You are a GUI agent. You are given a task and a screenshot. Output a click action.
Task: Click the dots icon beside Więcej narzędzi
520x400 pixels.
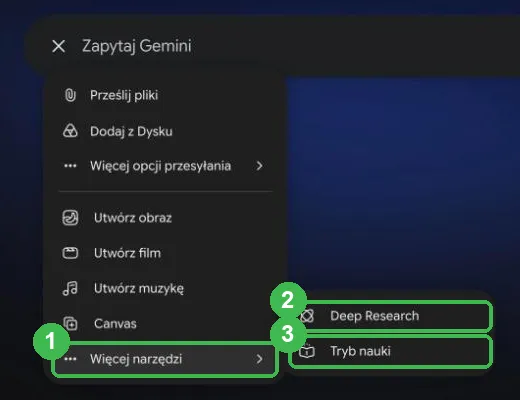pyautogui.click(x=70, y=359)
